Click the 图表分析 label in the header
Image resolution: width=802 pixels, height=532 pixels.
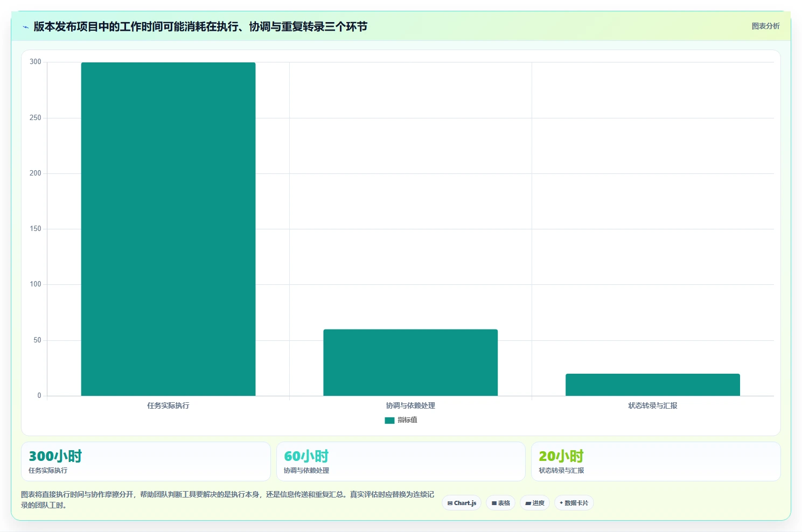[x=765, y=26]
